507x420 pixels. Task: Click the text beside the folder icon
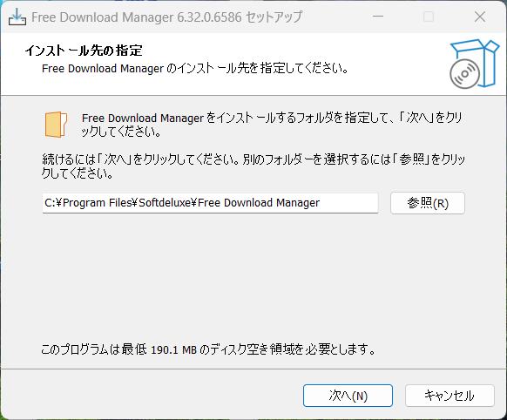[x=272, y=125]
